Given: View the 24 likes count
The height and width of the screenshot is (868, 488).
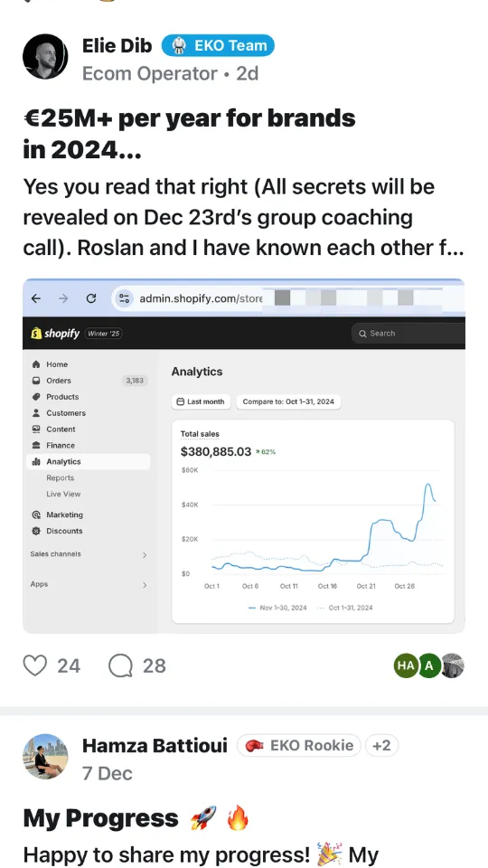Looking at the screenshot, I should pos(69,666).
